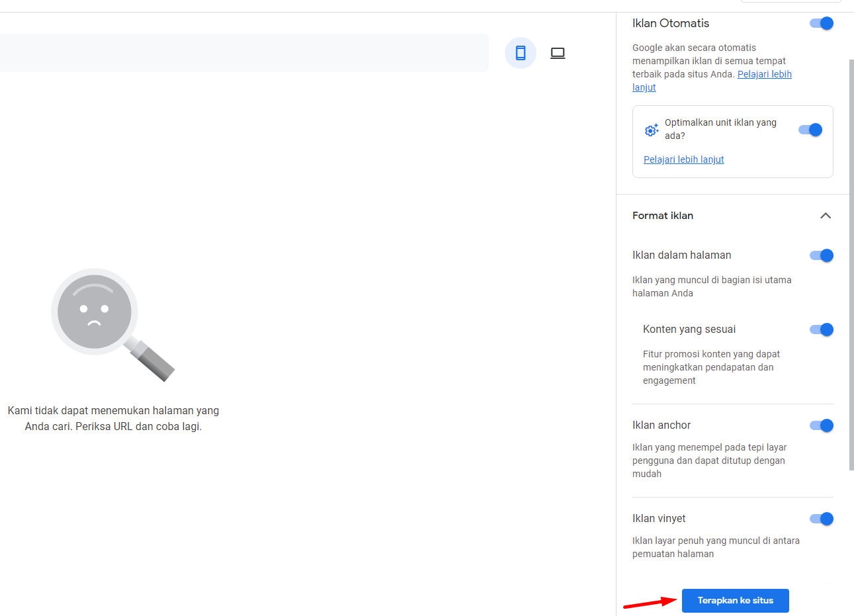Image resolution: width=854 pixels, height=616 pixels.
Task: Disable Iklan anchor toggle
Action: coord(822,425)
